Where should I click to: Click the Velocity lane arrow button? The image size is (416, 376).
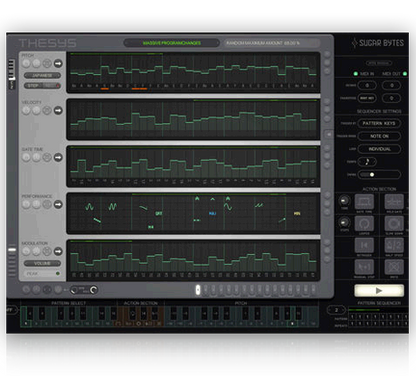[58, 110]
